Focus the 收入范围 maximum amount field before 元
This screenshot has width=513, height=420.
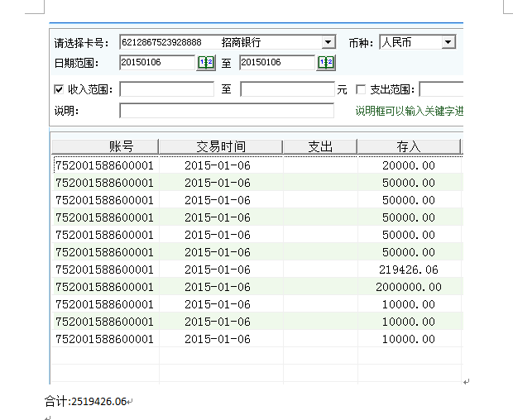286,89
